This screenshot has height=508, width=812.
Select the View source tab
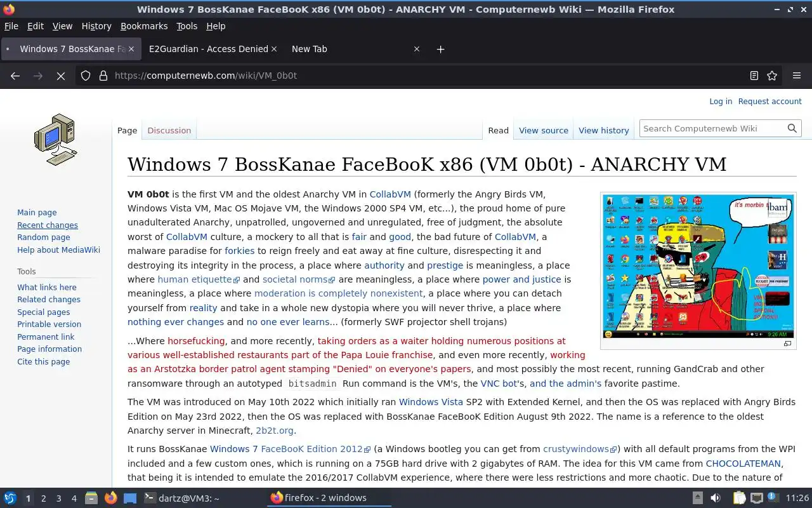click(x=544, y=130)
